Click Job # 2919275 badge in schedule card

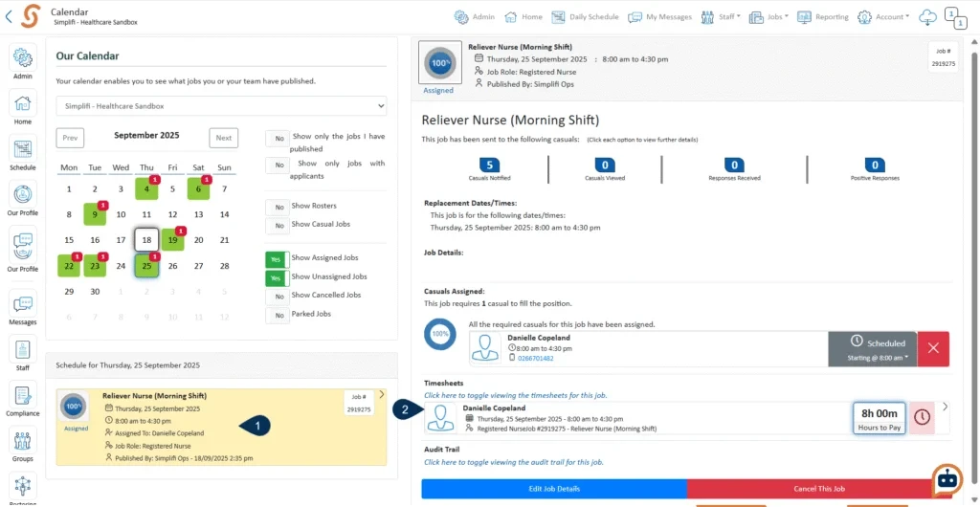tap(360, 404)
